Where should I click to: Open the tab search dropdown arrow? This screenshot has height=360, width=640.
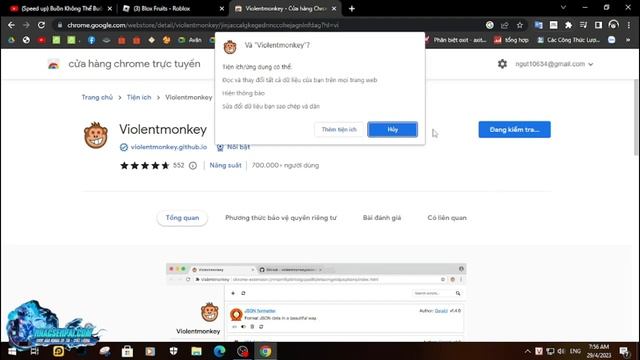(x=563, y=7)
